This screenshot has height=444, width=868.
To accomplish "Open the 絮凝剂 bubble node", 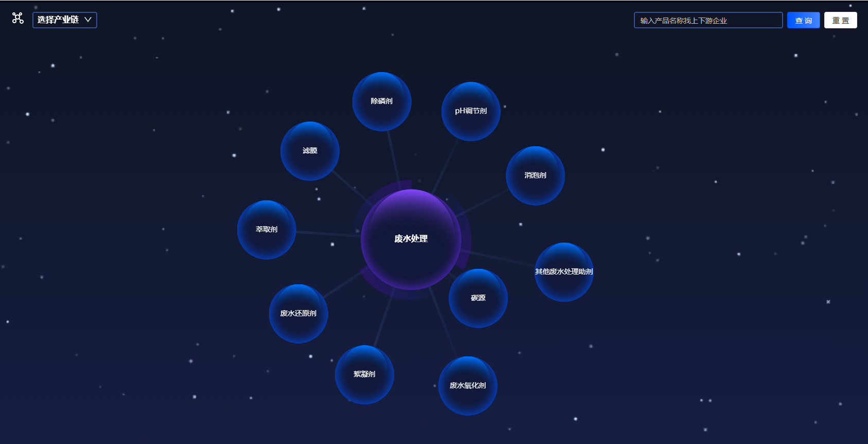I will (x=364, y=374).
